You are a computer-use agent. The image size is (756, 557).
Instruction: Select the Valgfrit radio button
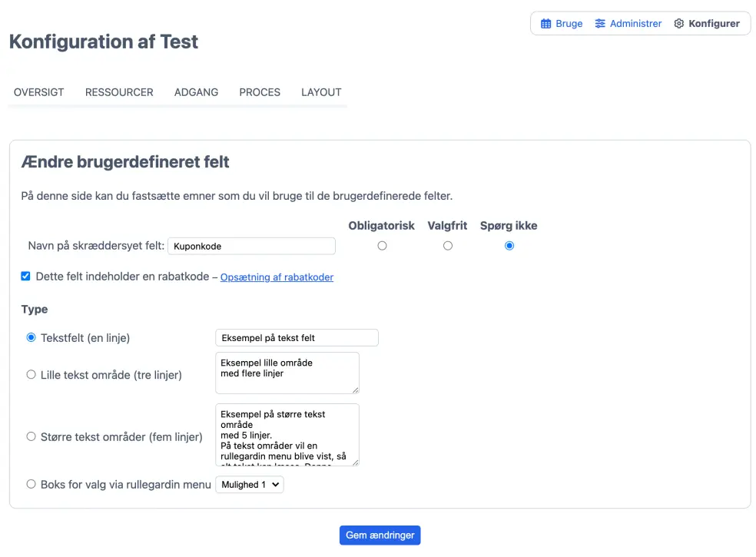(x=448, y=246)
